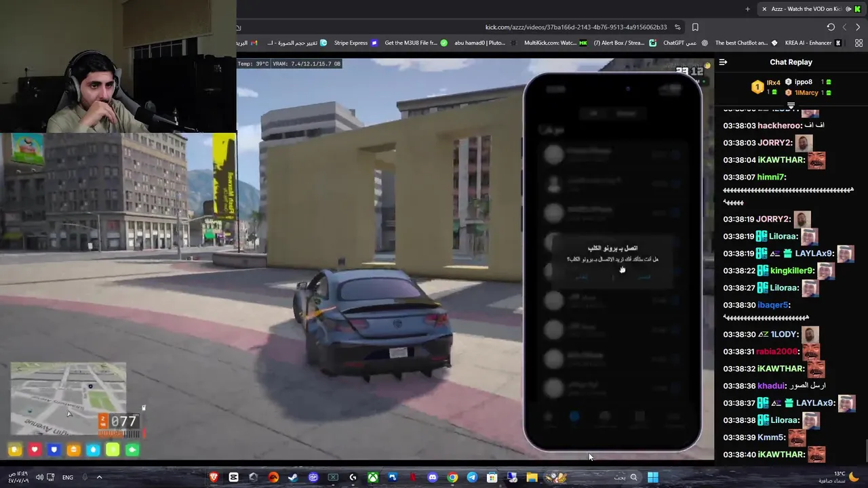Switch the ENG input language
The width and height of the screenshot is (868, 488).
pyautogui.click(x=68, y=477)
